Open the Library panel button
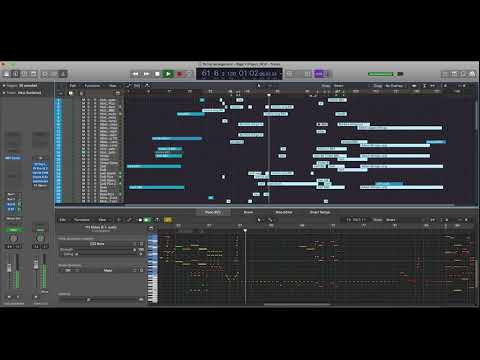This screenshot has width=480, height=360. tap(6, 74)
